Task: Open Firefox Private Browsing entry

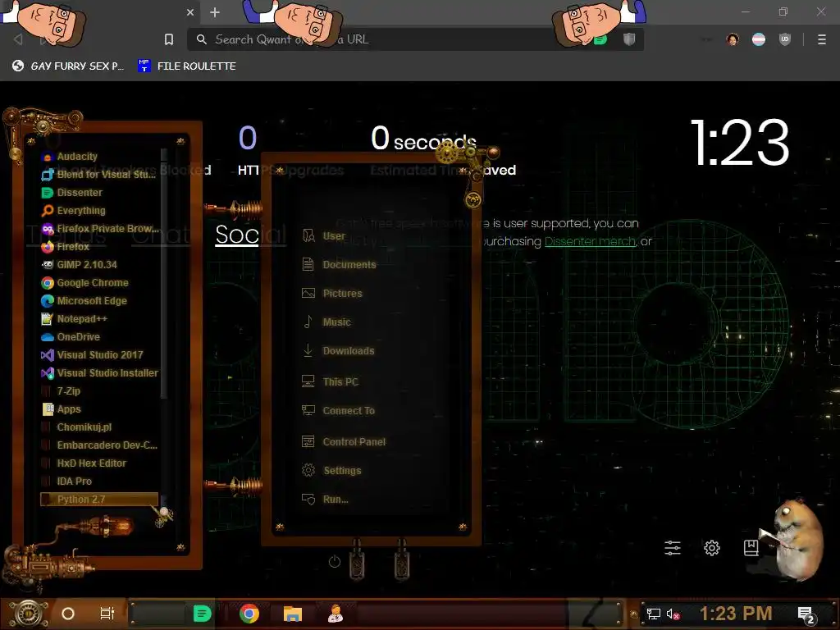Action: click(99, 229)
